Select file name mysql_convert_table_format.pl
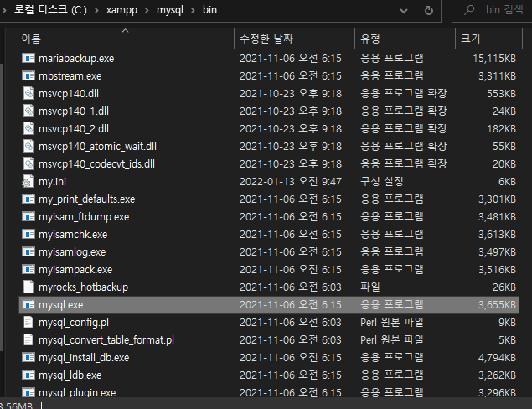The image size is (532, 409). [x=106, y=340]
